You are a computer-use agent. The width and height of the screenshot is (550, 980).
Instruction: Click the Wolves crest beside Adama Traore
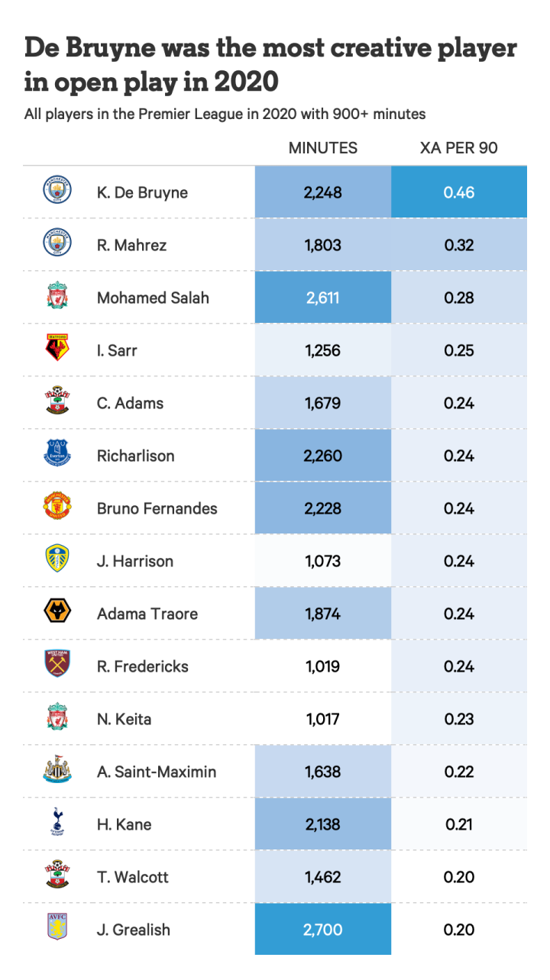tap(57, 614)
